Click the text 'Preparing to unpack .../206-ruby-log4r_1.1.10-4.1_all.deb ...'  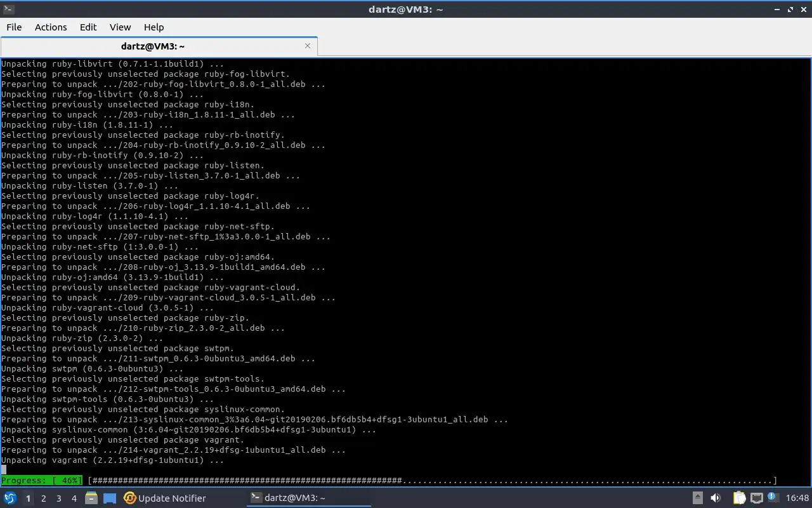156,206
